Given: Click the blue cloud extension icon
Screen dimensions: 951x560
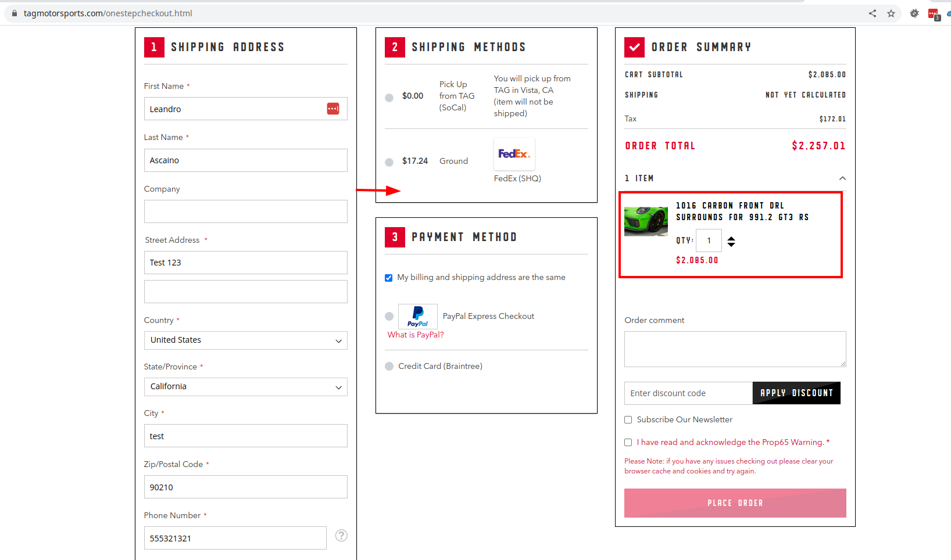Looking at the screenshot, I should coord(948,13).
